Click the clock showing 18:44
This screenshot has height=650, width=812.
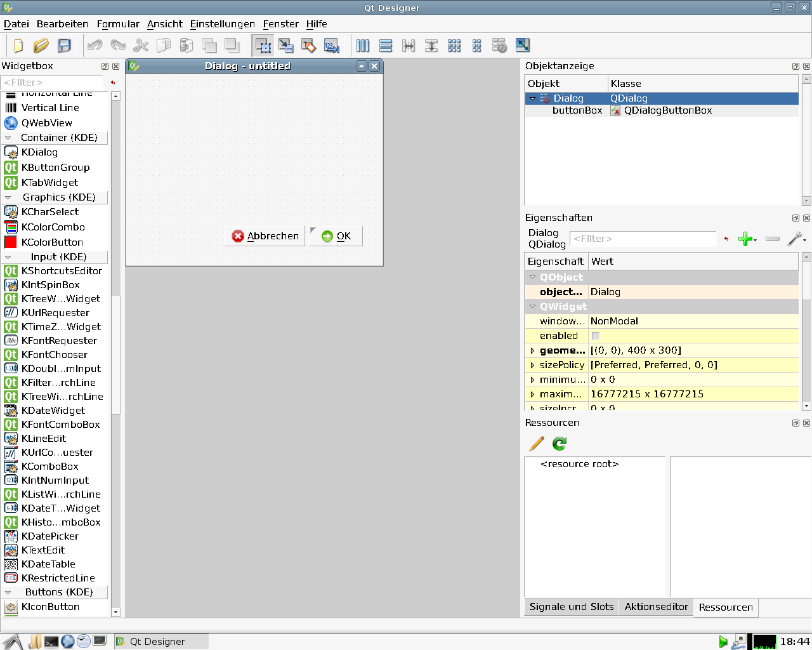click(794, 642)
